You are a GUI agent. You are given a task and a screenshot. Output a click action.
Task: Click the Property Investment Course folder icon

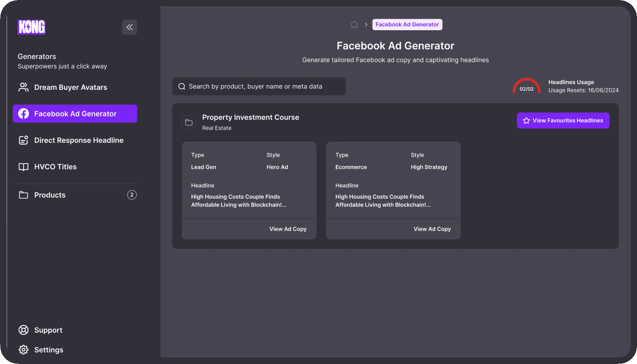(x=189, y=123)
